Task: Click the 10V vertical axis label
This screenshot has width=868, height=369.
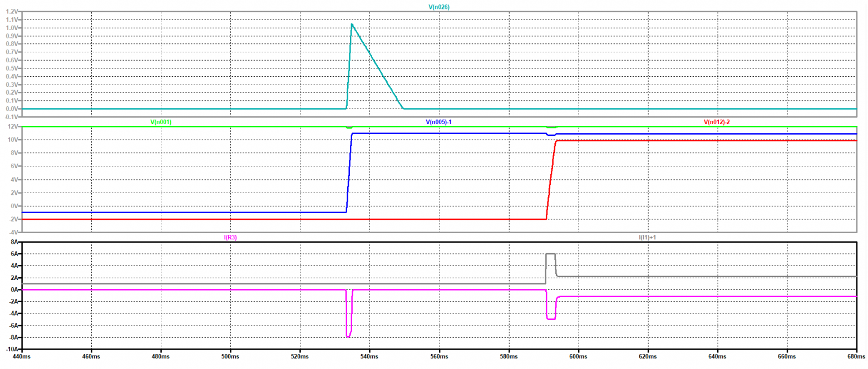Action: coord(13,140)
